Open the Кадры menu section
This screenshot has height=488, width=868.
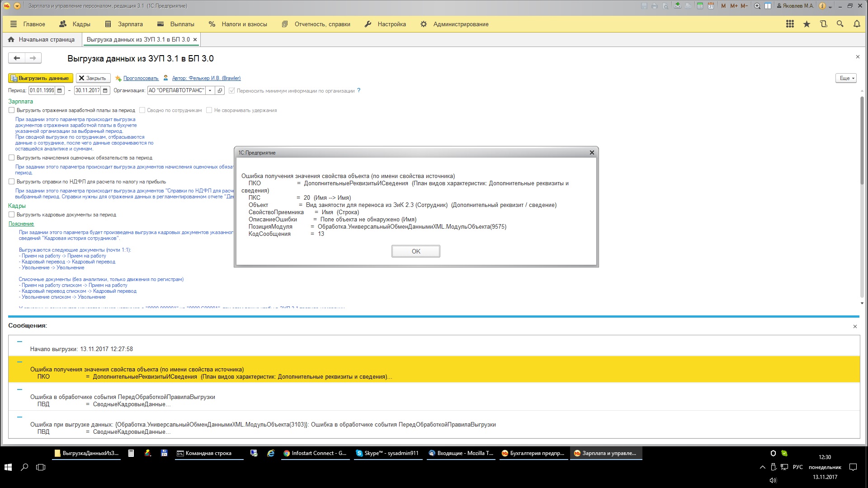[x=75, y=24]
